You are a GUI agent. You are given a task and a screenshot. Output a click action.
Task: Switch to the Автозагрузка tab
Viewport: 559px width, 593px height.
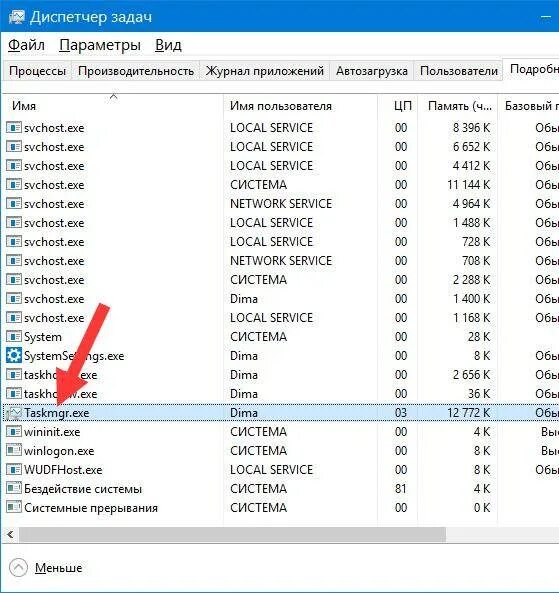[372, 71]
